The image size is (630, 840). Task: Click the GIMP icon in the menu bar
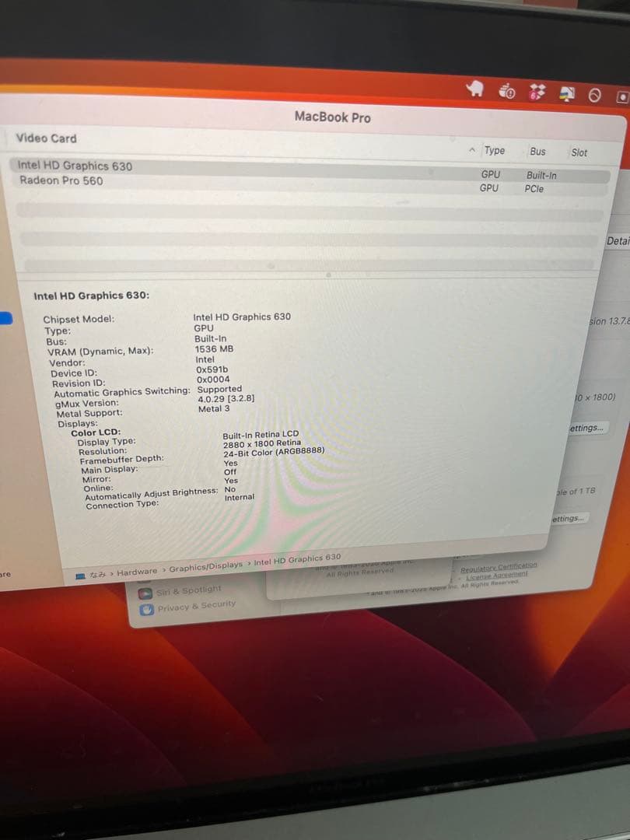point(476,92)
